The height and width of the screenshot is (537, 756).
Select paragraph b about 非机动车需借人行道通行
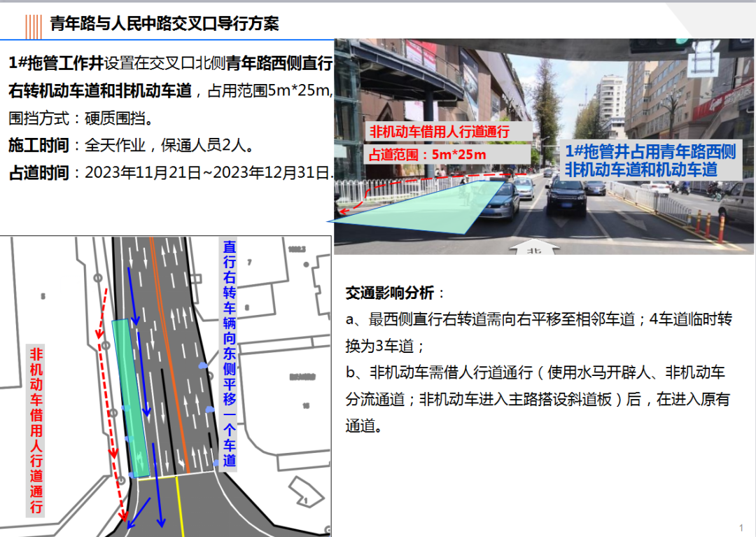coord(538,398)
